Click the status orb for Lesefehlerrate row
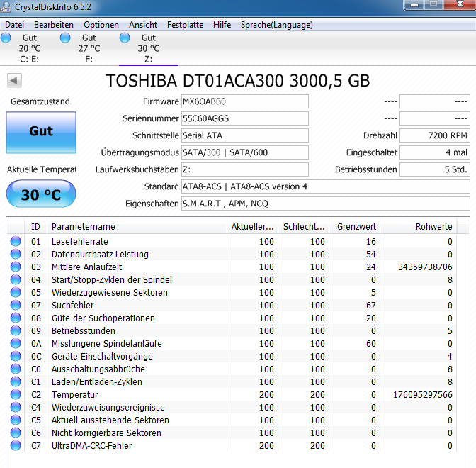Screen dimensions: 476x468 [16, 241]
